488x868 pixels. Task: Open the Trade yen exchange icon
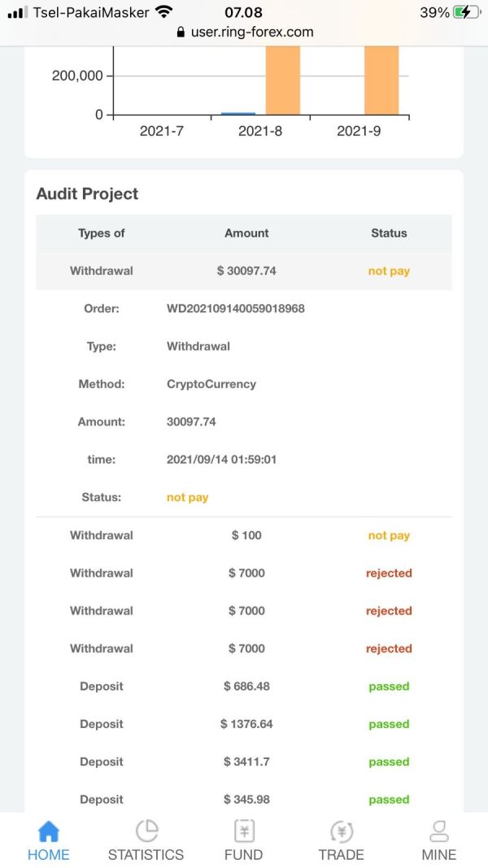[x=341, y=831]
